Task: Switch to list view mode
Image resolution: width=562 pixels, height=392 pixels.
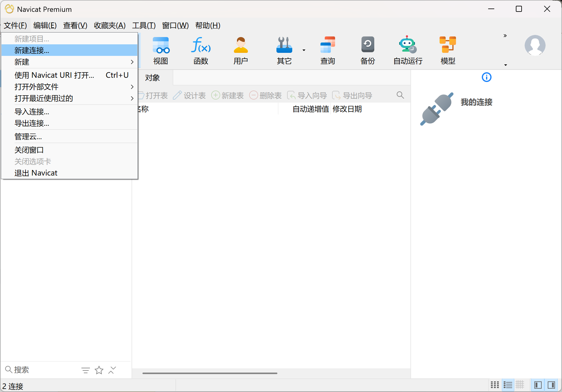Action: click(508, 385)
